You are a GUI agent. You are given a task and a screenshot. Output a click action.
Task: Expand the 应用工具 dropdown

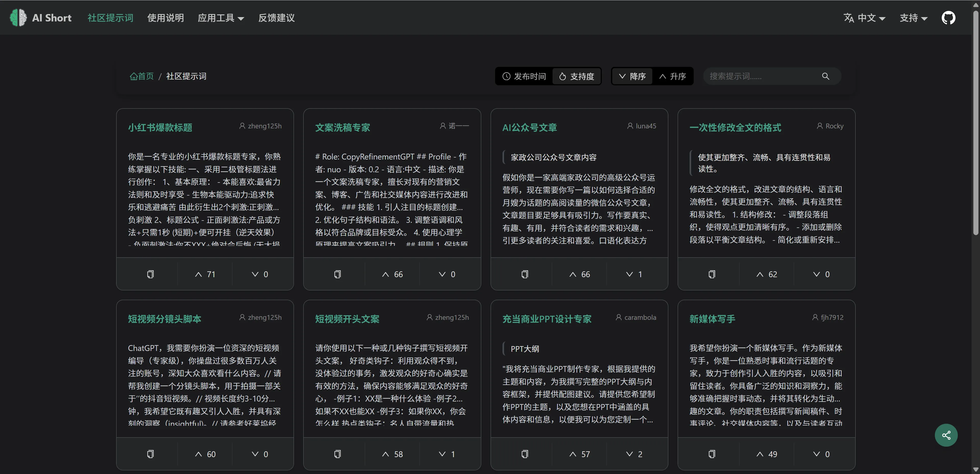221,18
